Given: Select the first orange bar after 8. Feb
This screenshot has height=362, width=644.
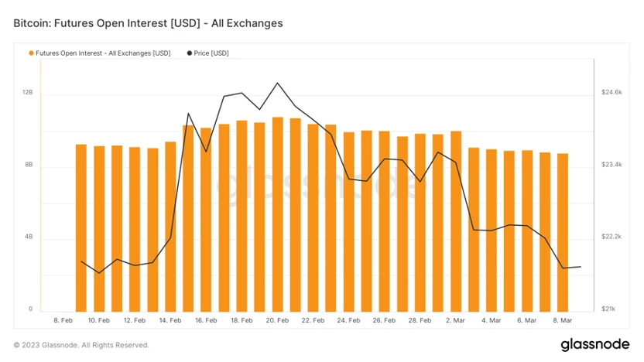Looking at the screenshot, I should tap(81, 228).
